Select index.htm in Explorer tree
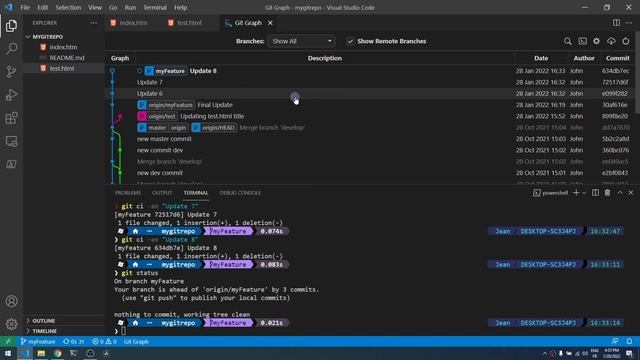The width and height of the screenshot is (640, 360). pyautogui.click(x=63, y=47)
